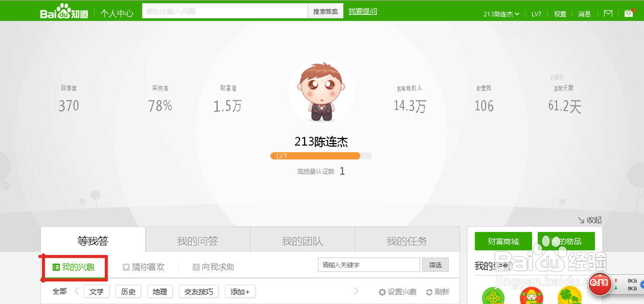Click the 213陈连杰 username under avatar
Screen dimensions: 644x304
(x=321, y=141)
